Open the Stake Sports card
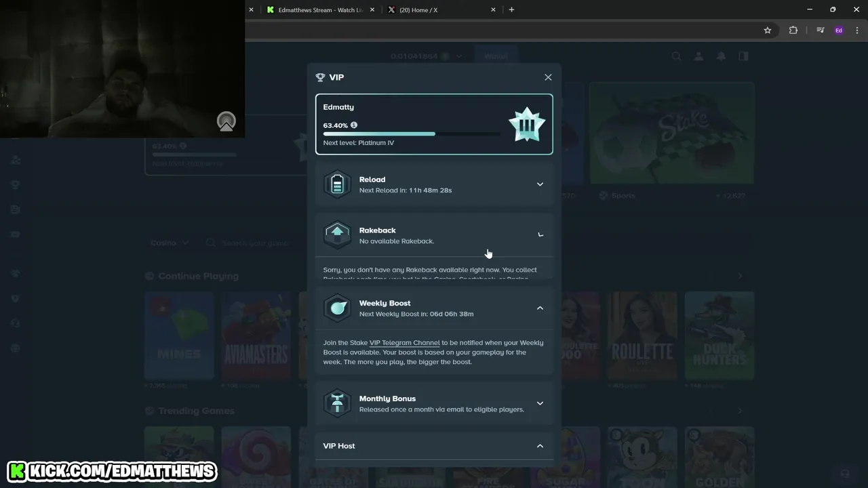 pos(671,134)
